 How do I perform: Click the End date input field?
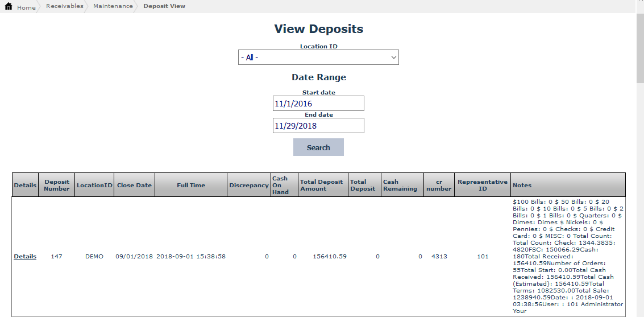(x=318, y=126)
